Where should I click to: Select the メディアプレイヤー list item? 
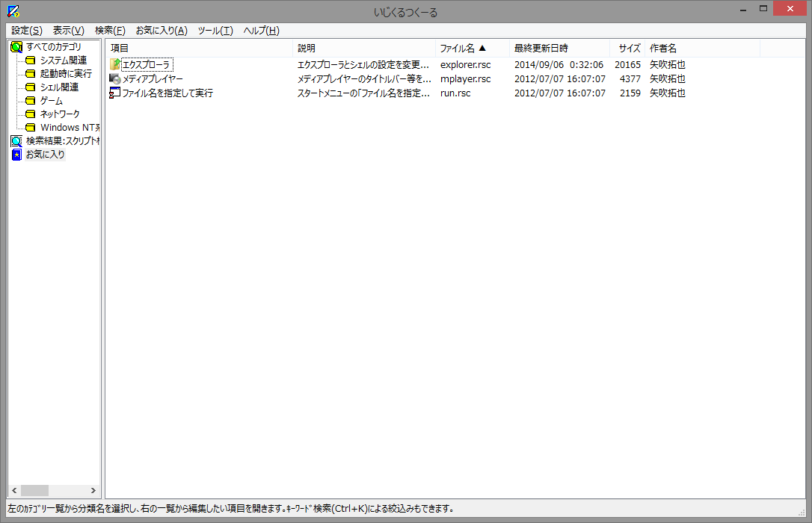(x=153, y=78)
